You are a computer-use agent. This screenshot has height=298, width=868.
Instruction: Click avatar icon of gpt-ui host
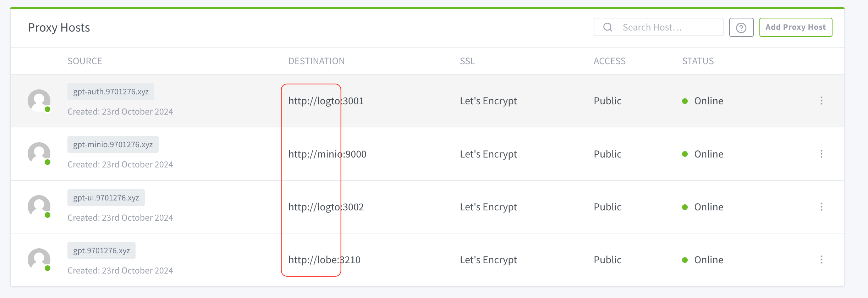pyautogui.click(x=39, y=206)
